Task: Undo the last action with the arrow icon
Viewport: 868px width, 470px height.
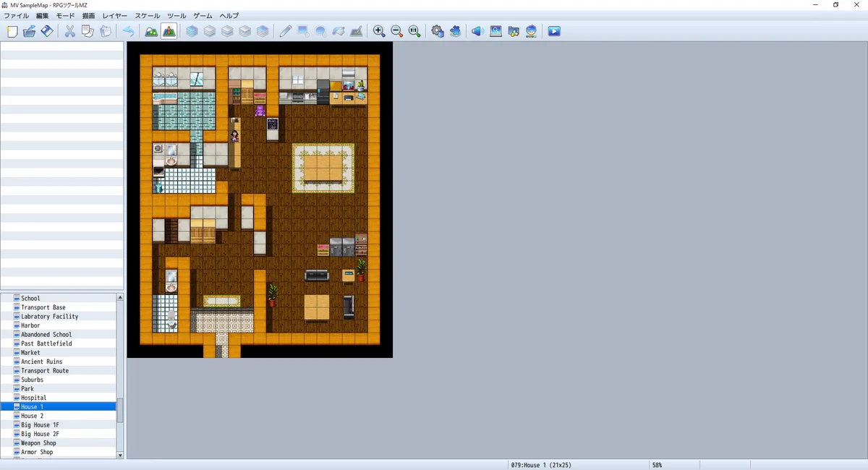Action: (x=128, y=31)
